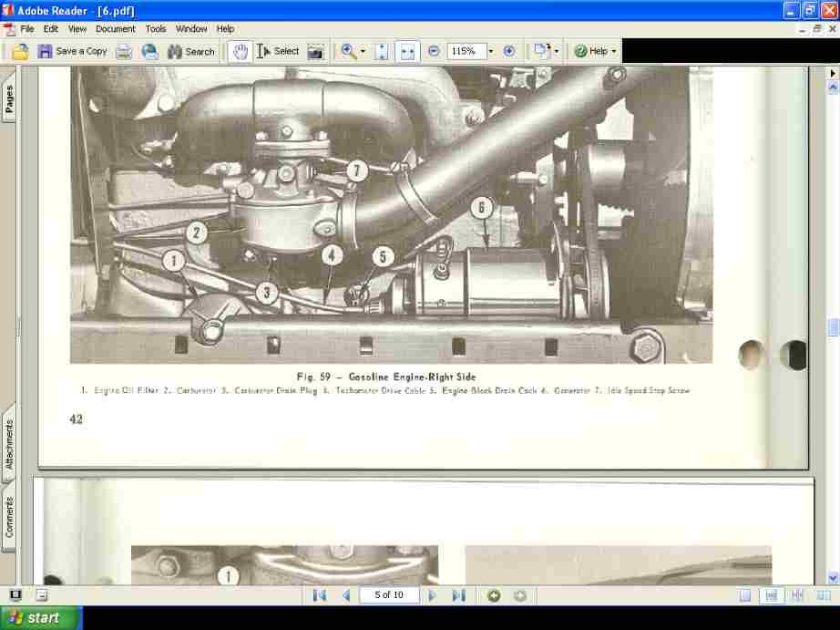
Task: Edit the page number field showing 5
Action: [389, 594]
